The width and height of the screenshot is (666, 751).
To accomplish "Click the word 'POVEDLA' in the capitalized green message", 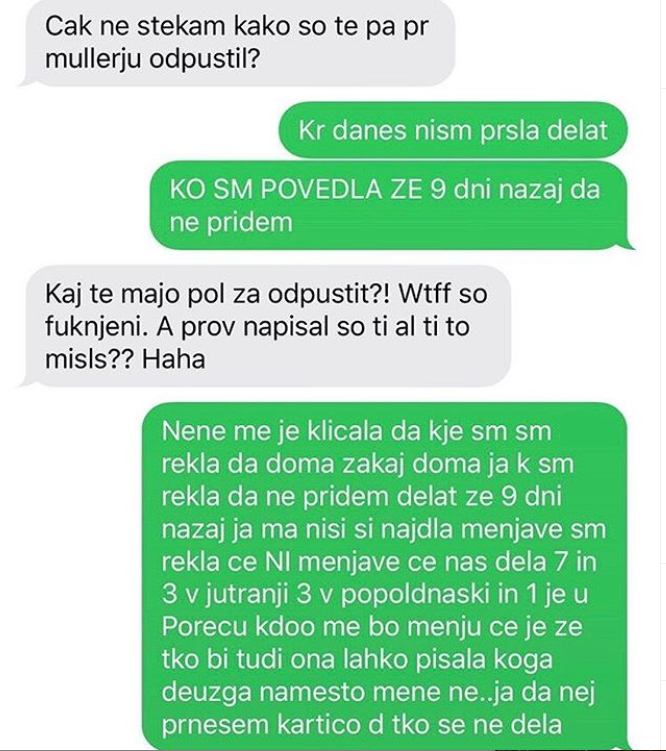I will pos(321,190).
